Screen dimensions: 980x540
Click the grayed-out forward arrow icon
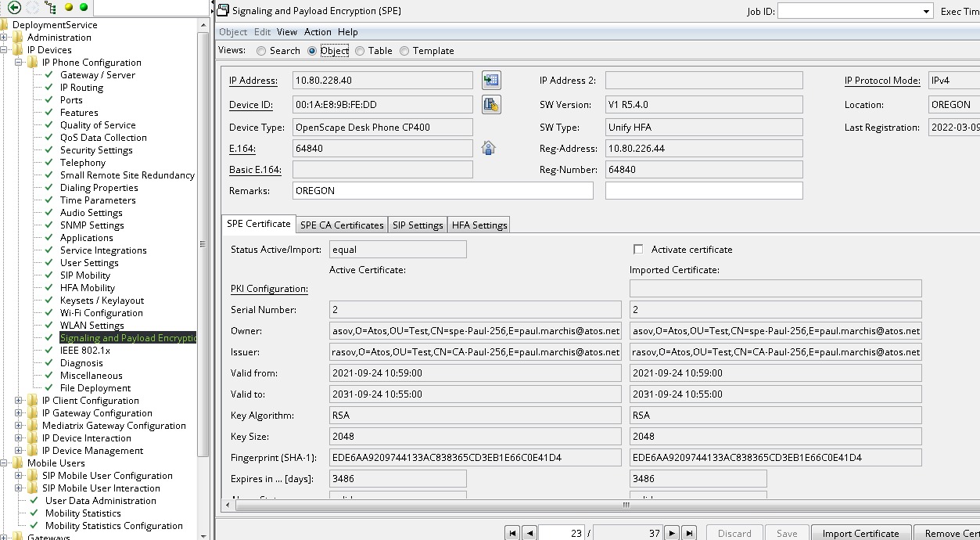pos(32,8)
